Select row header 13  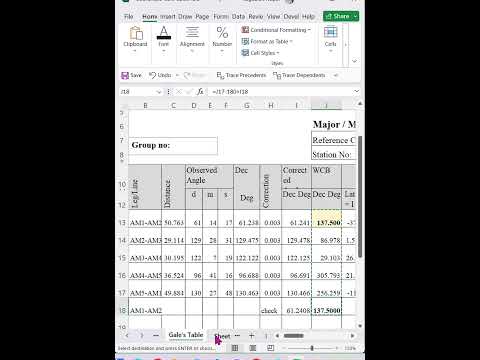point(122,222)
